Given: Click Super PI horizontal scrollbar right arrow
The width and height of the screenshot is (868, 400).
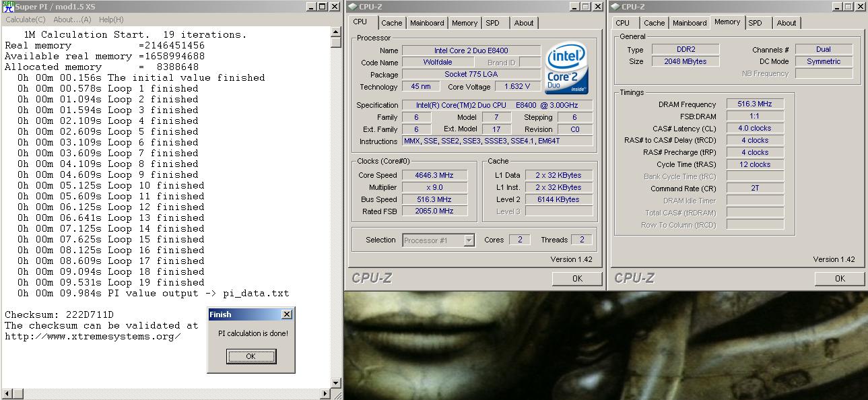Looking at the screenshot, I should pos(326,394).
